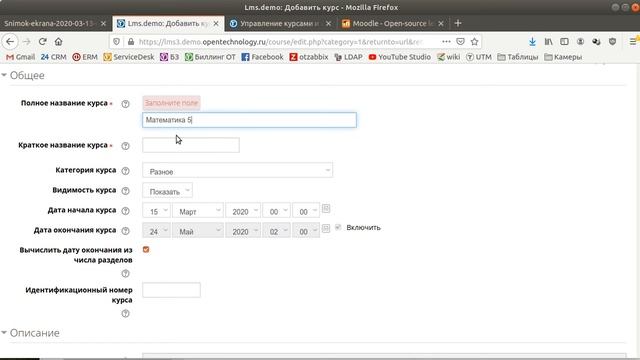Image resolution: width=640 pixels, height=360 pixels.
Task: Open the Firefox account icon
Action: point(580,42)
